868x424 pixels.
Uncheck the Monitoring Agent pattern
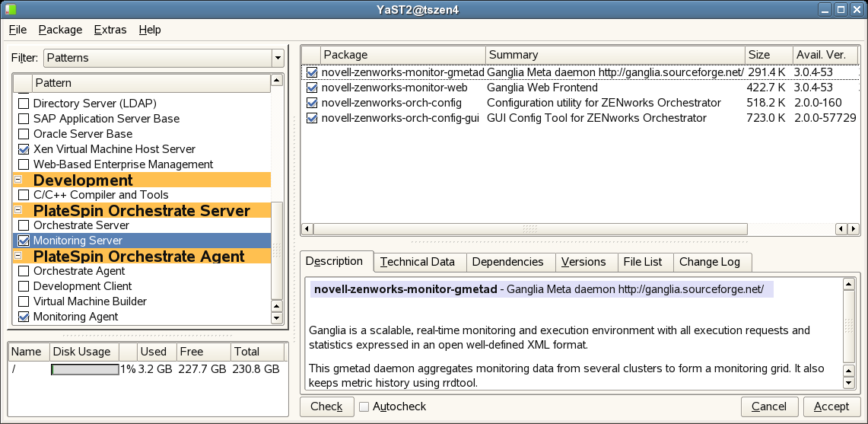pyautogui.click(x=24, y=317)
